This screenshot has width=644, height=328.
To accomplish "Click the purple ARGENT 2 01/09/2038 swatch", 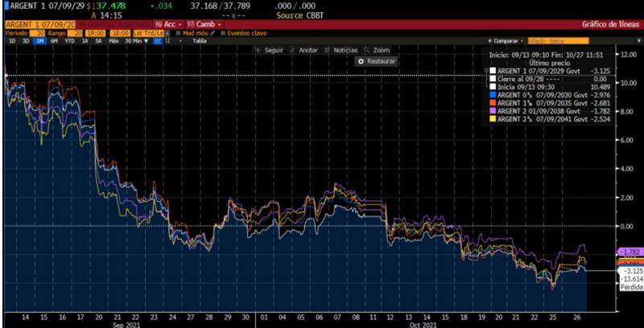I will click(492, 111).
